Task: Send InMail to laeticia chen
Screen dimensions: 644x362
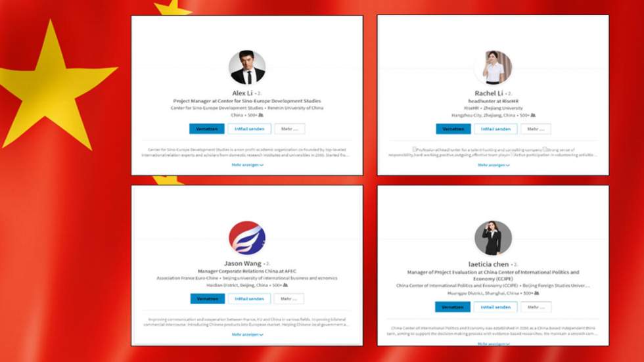Action: [495, 307]
